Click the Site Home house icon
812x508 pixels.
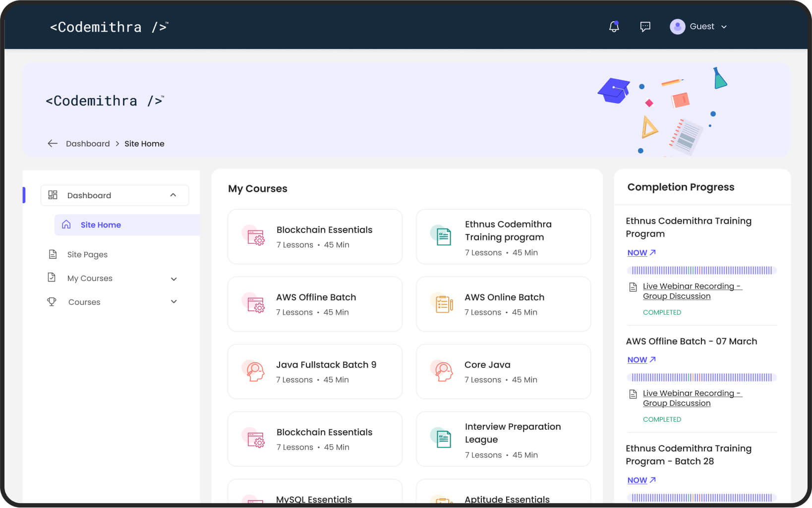(66, 225)
